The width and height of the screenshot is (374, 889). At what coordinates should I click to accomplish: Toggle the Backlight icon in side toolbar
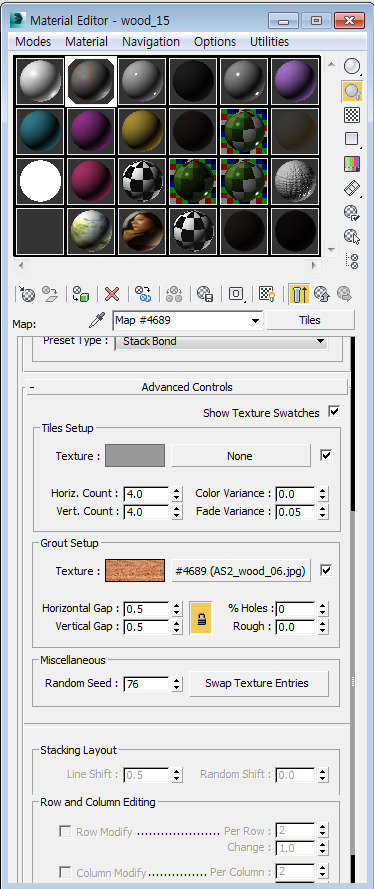click(352, 91)
